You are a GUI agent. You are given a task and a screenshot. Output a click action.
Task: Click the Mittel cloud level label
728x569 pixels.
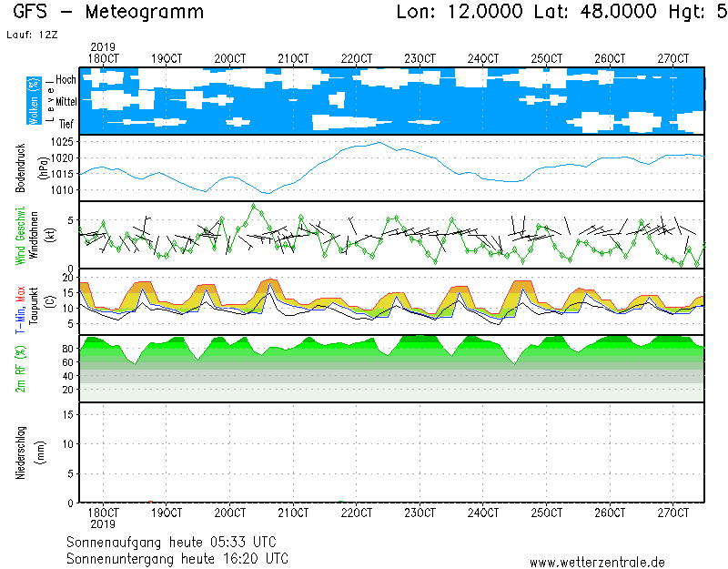point(66,102)
